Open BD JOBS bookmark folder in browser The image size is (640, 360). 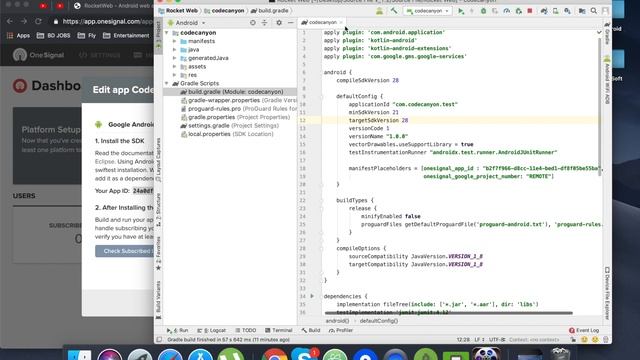53,36
